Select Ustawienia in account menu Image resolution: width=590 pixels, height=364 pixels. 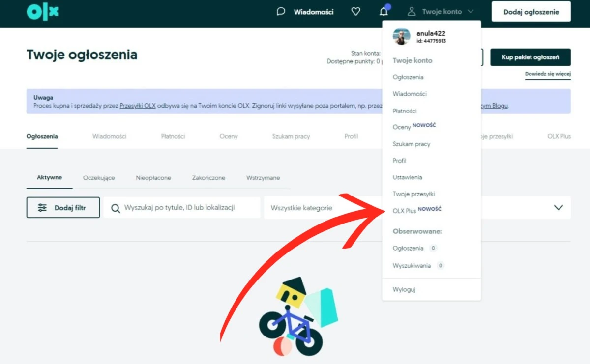[x=407, y=177]
